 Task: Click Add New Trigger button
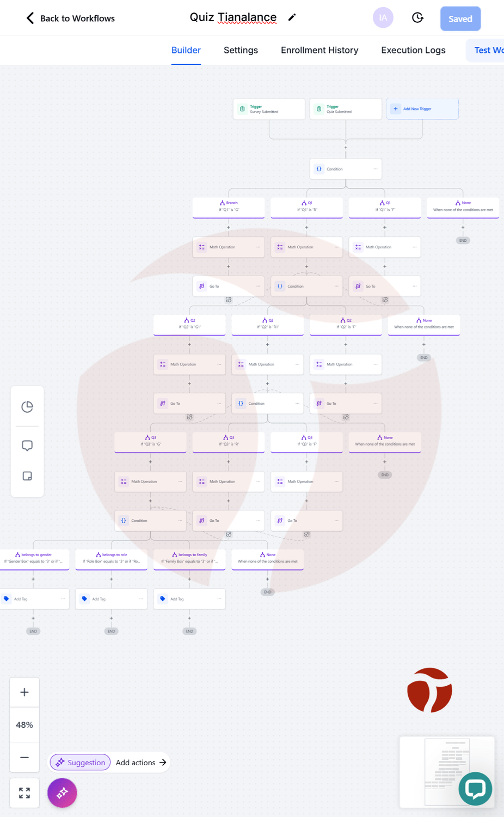pos(422,109)
